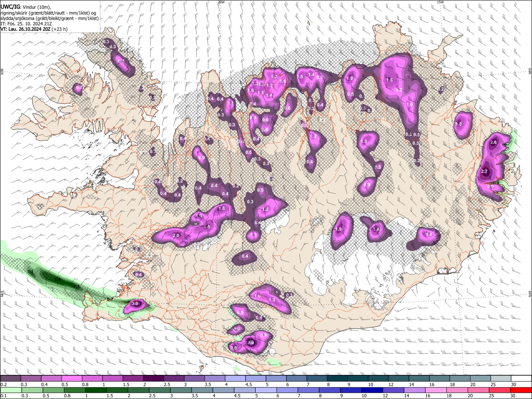Image resolution: width=532 pixels, height=399 pixels.
Task: Click the IT: Fös. 25. 10. 2024 21Z line
Action: tap(26, 24)
